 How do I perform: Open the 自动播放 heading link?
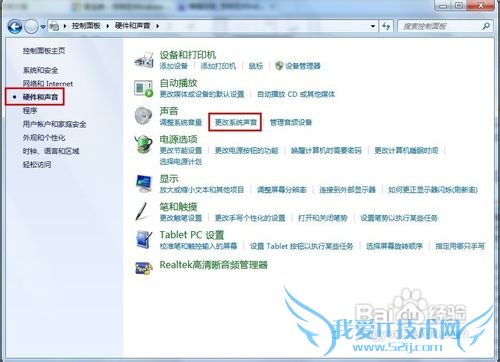(x=178, y=83)
